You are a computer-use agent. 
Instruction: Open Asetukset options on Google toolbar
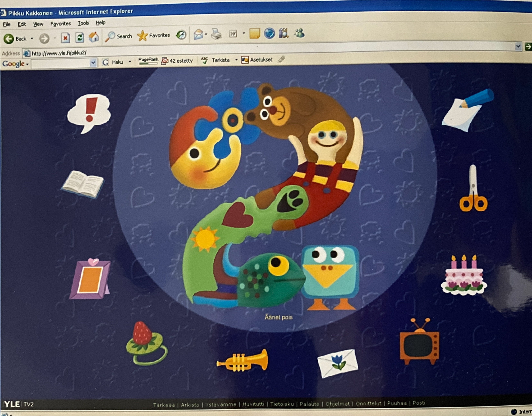257,60
